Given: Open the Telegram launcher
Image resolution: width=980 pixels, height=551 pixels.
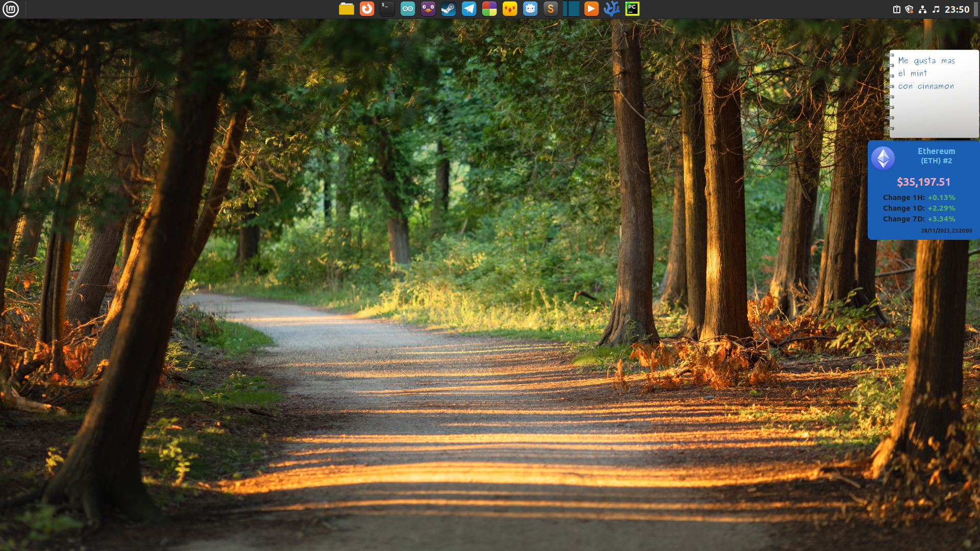Looking at the screenshot, I should (x=469, y=9).
